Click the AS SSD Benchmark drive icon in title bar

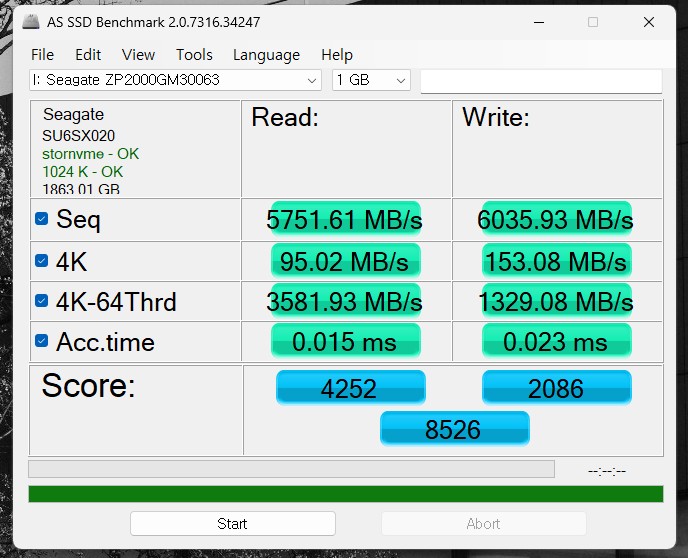(x=31, y=21)
